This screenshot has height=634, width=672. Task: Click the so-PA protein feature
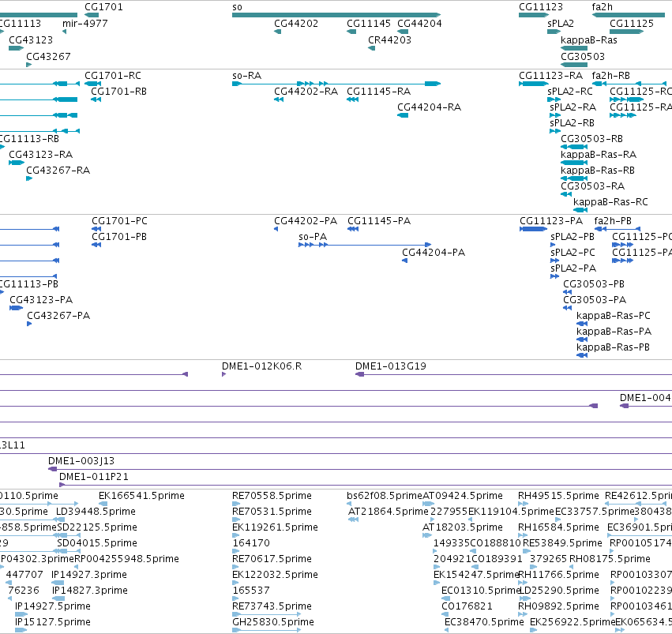365,245
